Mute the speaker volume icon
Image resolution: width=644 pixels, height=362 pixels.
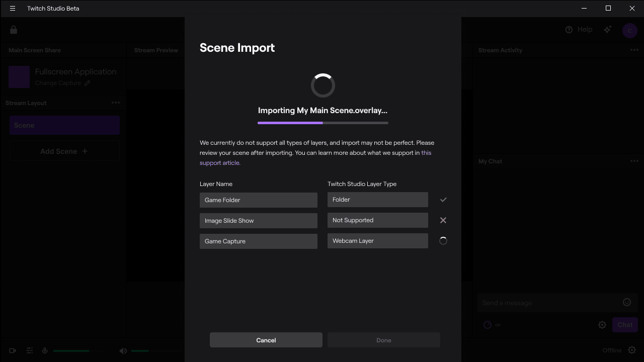point(123,350)
